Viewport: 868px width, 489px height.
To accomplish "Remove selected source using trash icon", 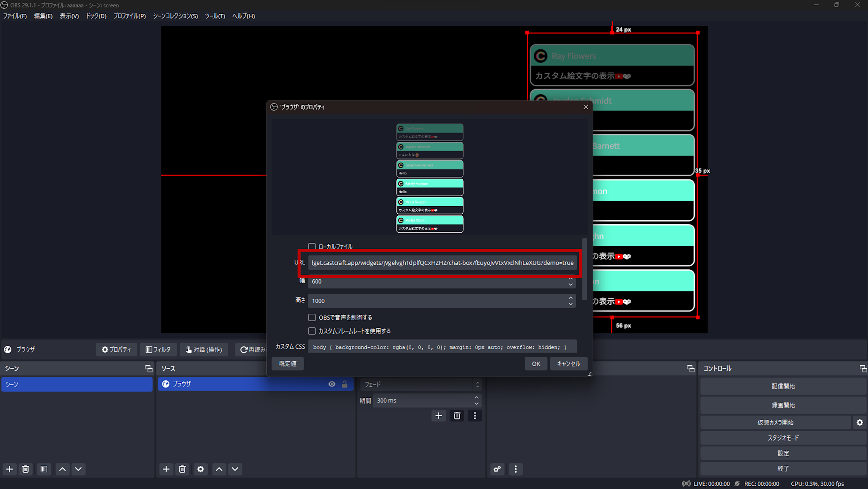I will [x=182, y=469].
